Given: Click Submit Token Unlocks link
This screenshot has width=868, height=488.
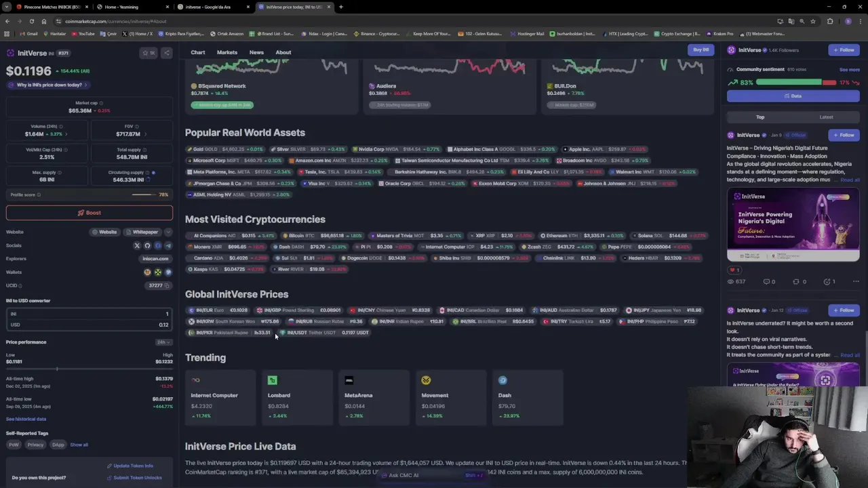Looking at the screenshot, I should coord(134,478).
